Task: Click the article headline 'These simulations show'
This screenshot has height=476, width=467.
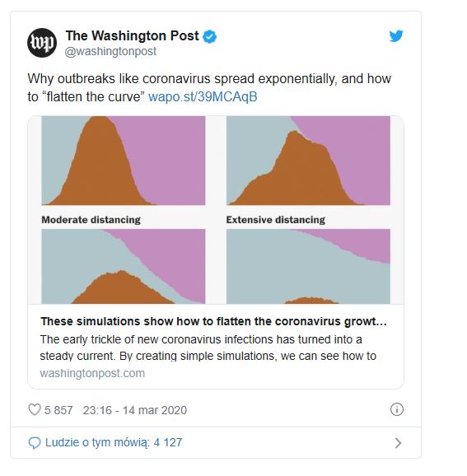Action: (213, 321)
